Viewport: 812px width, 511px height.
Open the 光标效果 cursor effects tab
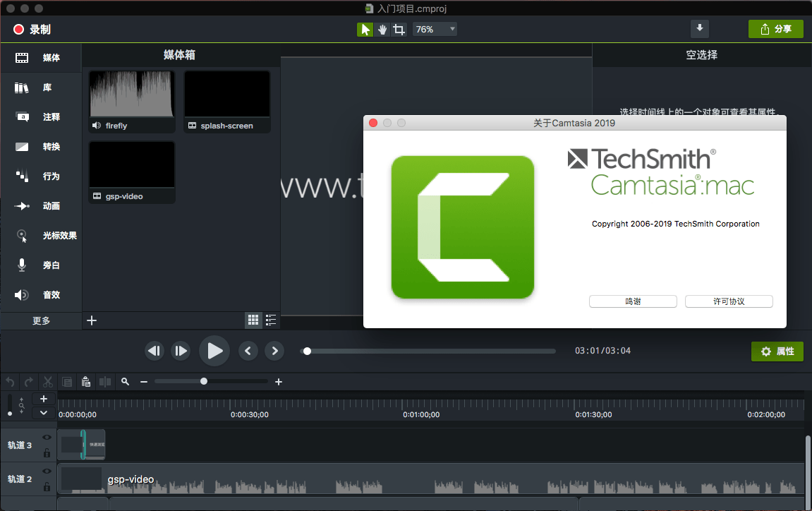(40, 235)
